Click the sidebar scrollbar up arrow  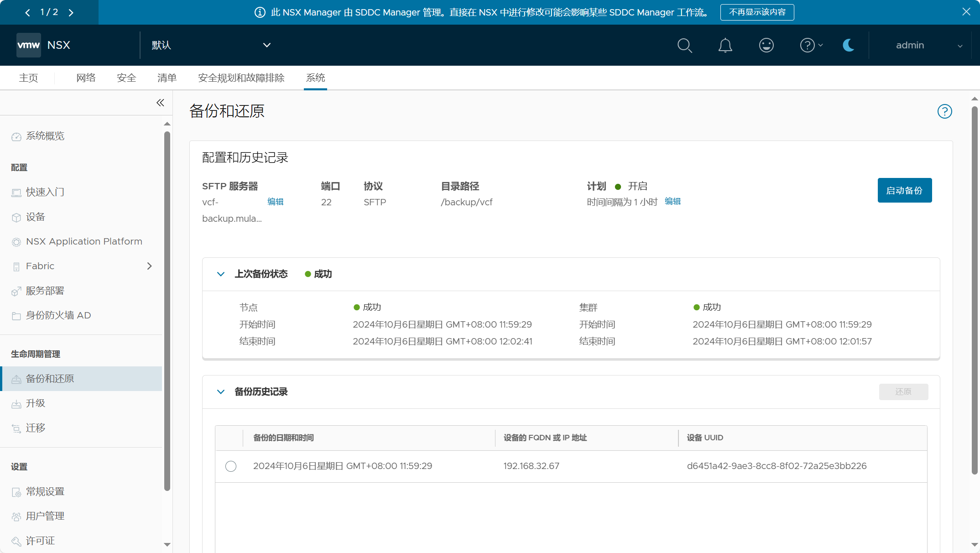click(167, 124)
